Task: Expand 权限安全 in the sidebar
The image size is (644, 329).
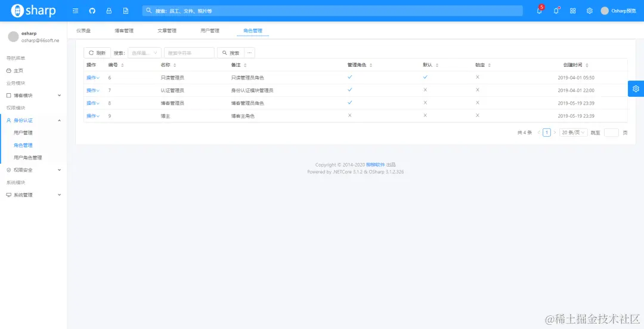Action: point(33,170)
